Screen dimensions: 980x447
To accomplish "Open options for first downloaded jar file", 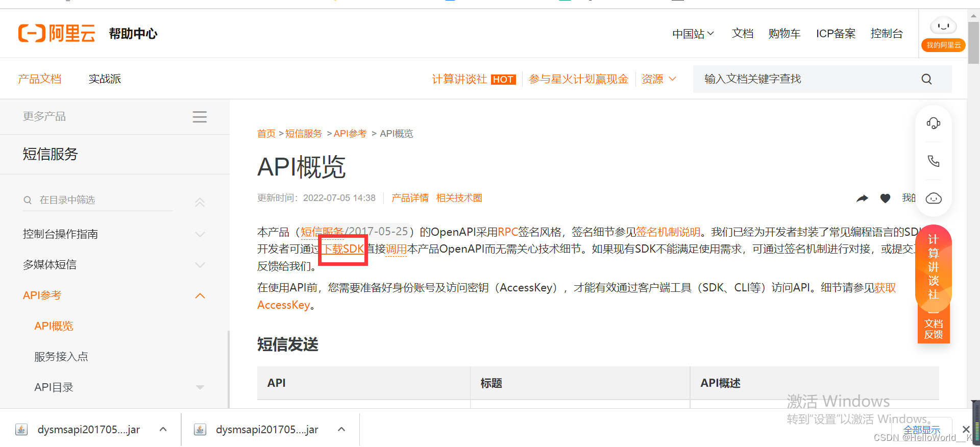I will pyautogui.click(x=163, y=430).
